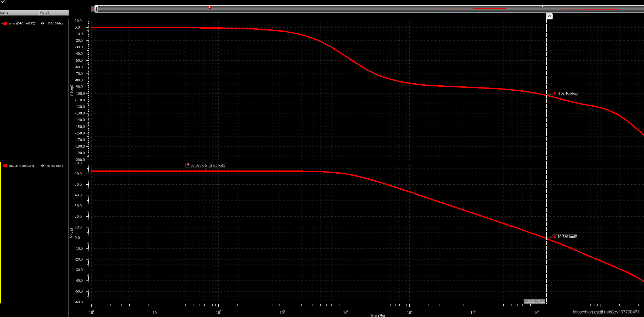Click the 13.9285MHz frequency label on x-axis
The height and width of the screenshot is (317, 644).
(x=535, y=301)
